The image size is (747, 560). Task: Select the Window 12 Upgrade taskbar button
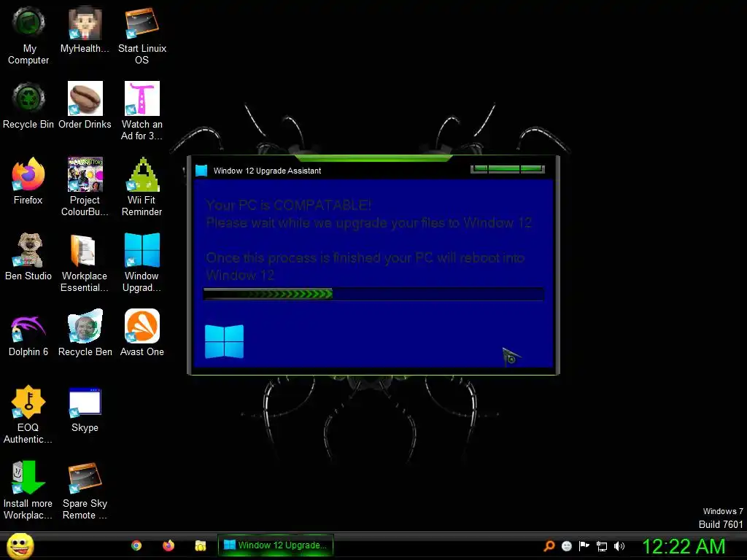(275, 545)
